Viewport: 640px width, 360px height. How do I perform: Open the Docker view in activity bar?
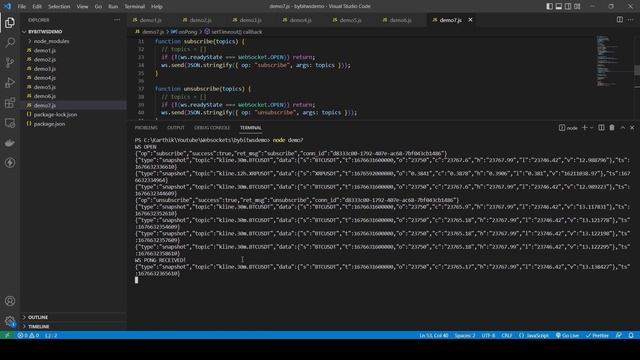coord(10,143)
